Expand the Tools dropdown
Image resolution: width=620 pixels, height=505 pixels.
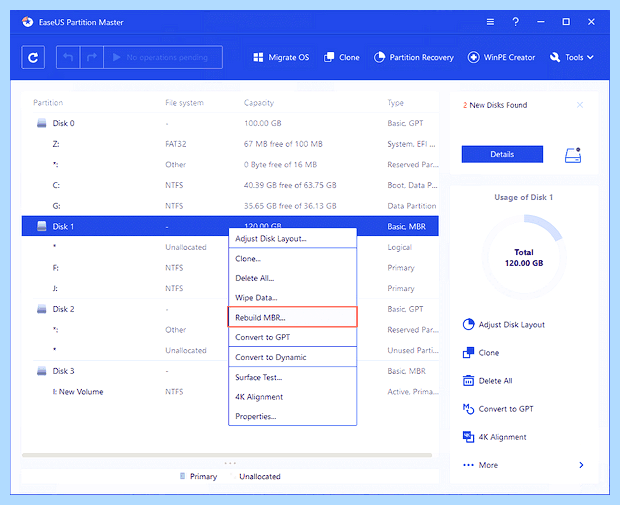coord(572,57)
